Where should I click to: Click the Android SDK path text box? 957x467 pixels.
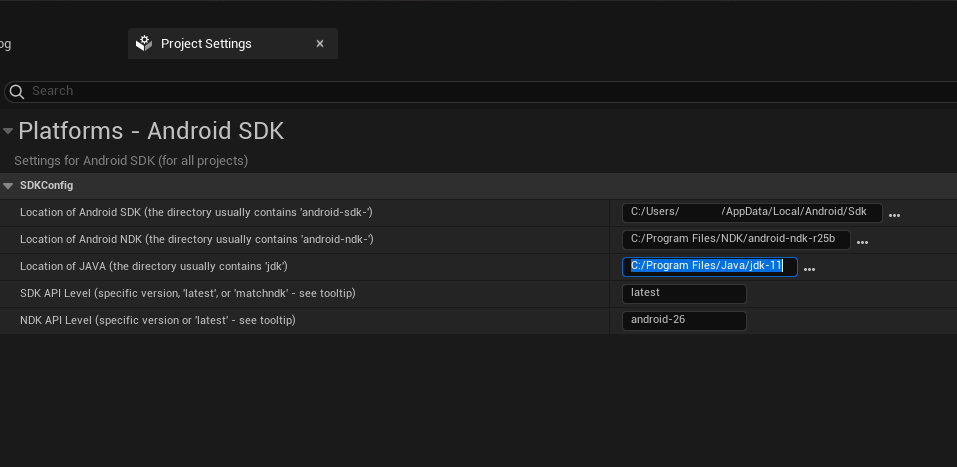pos(752,212)
